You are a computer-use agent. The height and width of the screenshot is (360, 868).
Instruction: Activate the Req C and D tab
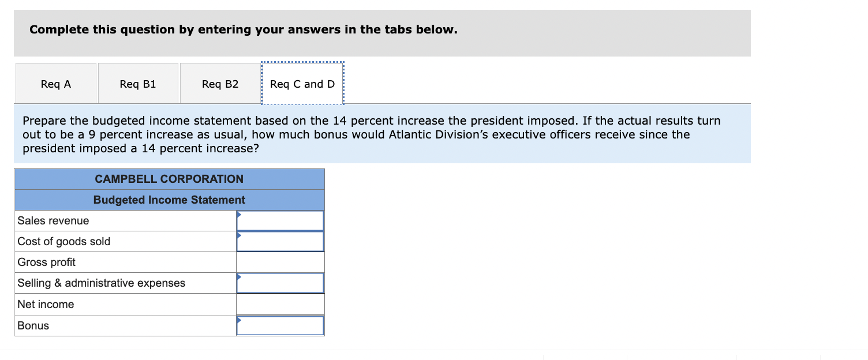click(x=302, y=83)
